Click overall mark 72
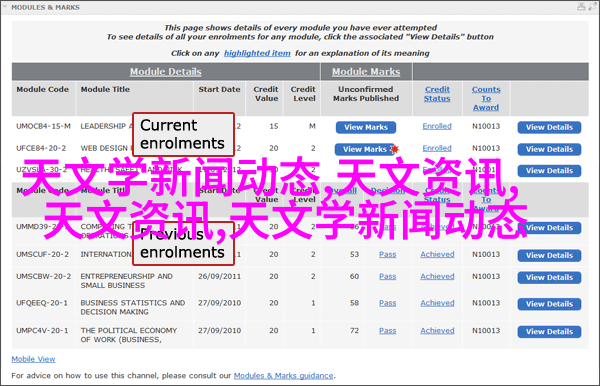This screenshot has height=386, width=600. click(354, 331)
